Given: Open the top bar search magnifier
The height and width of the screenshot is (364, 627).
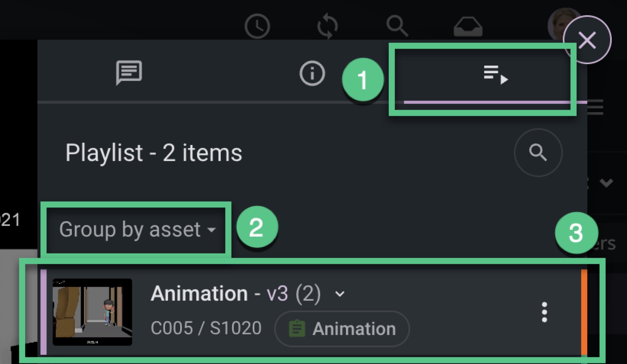Looking at the screenshot, I should (397, 26).
